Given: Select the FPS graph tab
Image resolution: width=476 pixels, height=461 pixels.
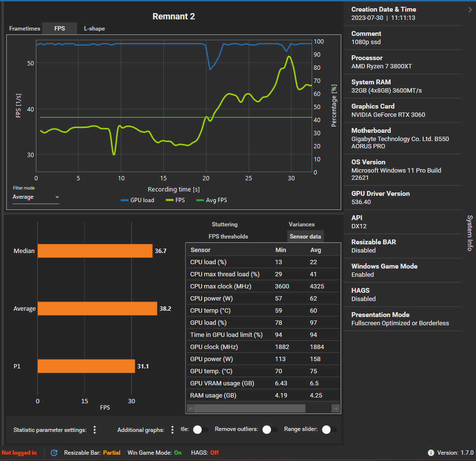Looking at the screenshot, I should [x=60, y=29].
